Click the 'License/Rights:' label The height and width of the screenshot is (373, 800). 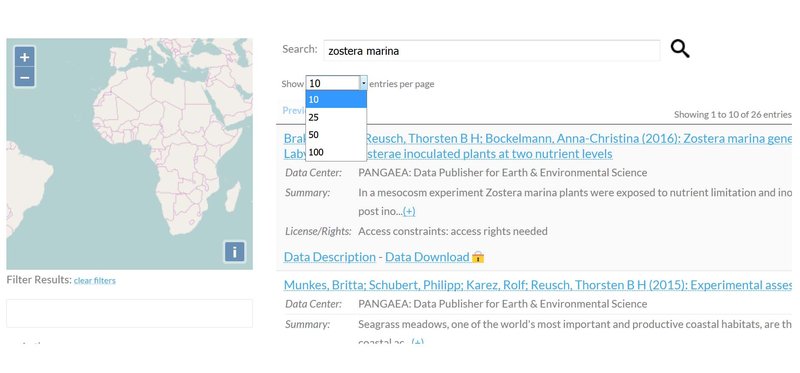tap(318, 231)
